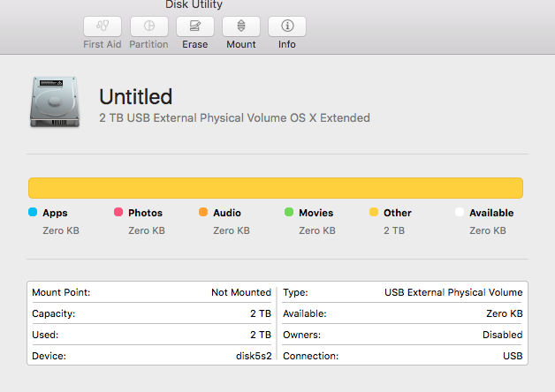Viewport: 555px width, 392px height.
Task: Click the blue Apps legend dot
Action: [x=33, y=212]
